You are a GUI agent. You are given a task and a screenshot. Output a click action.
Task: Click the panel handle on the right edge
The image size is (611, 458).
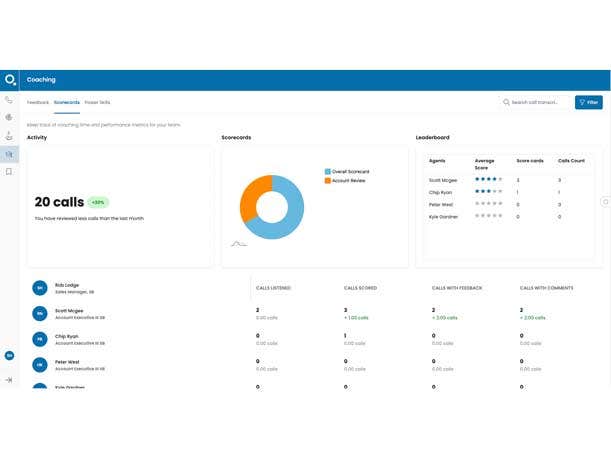605,202
